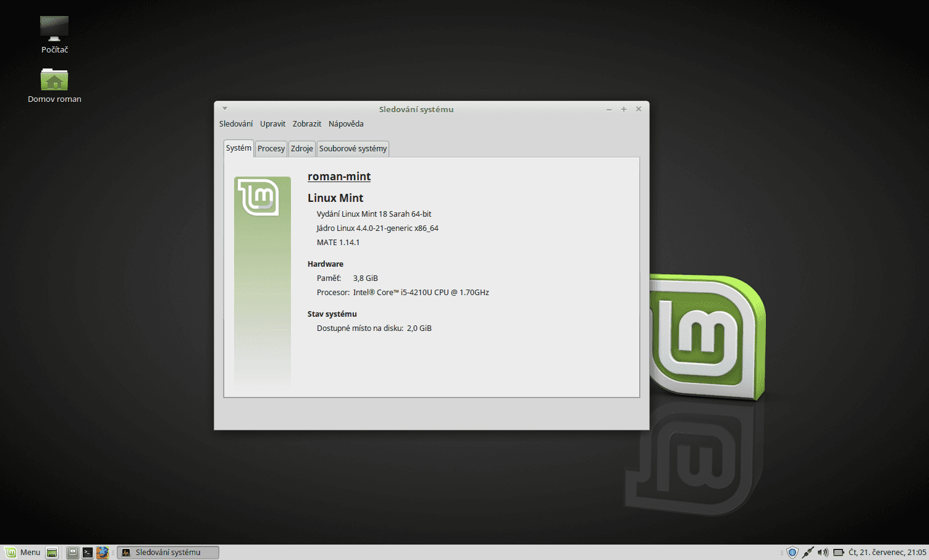Open the Update Manager shield tray icon

point(792,552)
